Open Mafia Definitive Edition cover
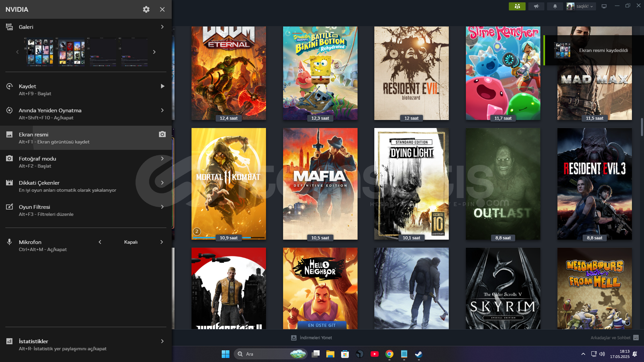This screenshot has width=644, height=362. coord(320,184)
